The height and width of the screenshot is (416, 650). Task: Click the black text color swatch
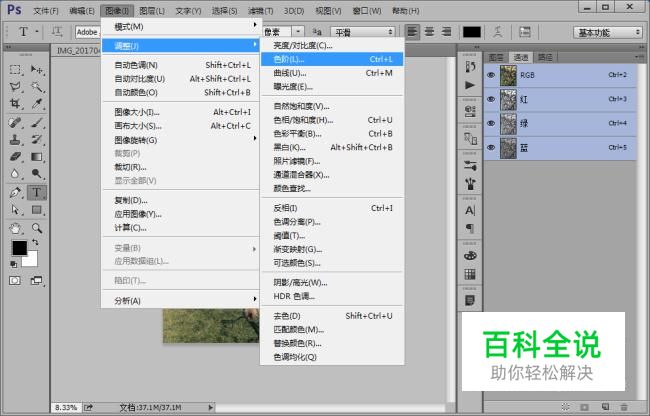[471, 32]
